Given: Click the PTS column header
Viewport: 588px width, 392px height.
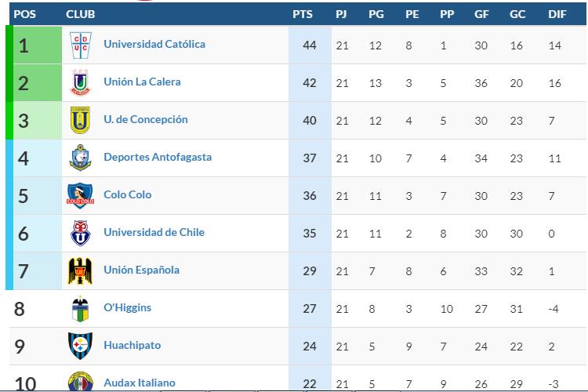Looking at the screenshot, I should click(302, 14).
